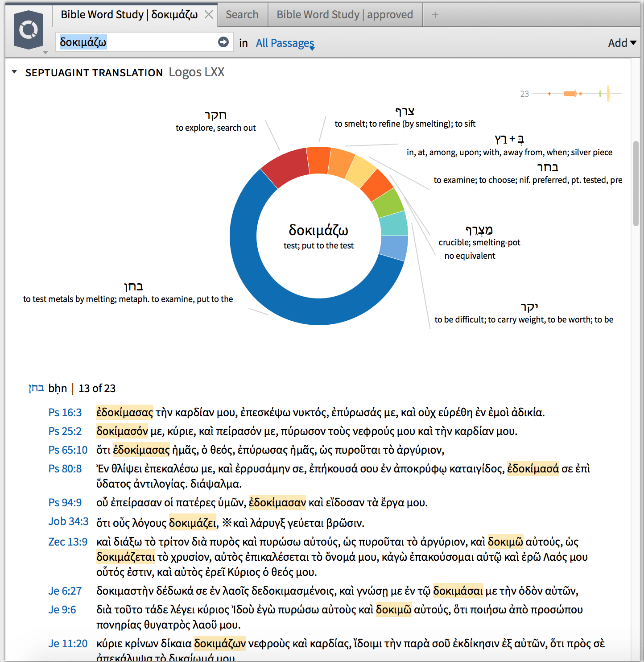Open the Logos LXX resource link
Viewport: 644px width, 662px height.
click(197, 72)
